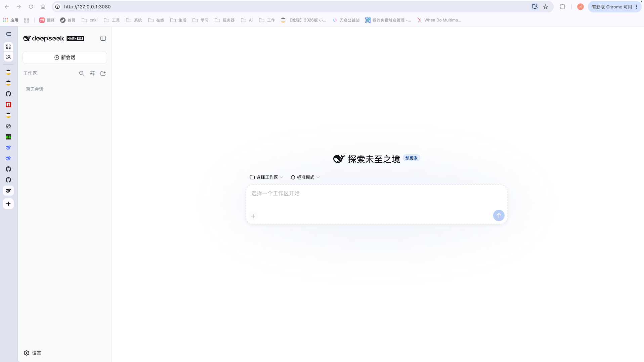Open the 应用 apps shortcut
This screenshot has height=362, width=644.
11,20
